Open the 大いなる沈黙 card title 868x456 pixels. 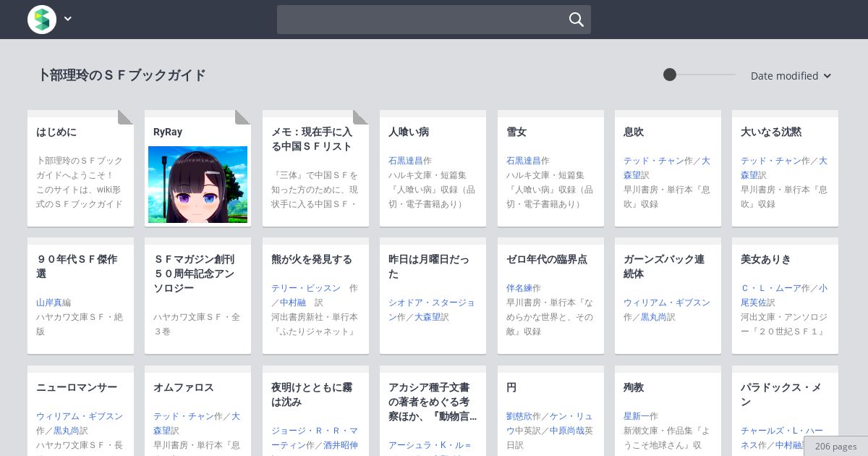771,132
